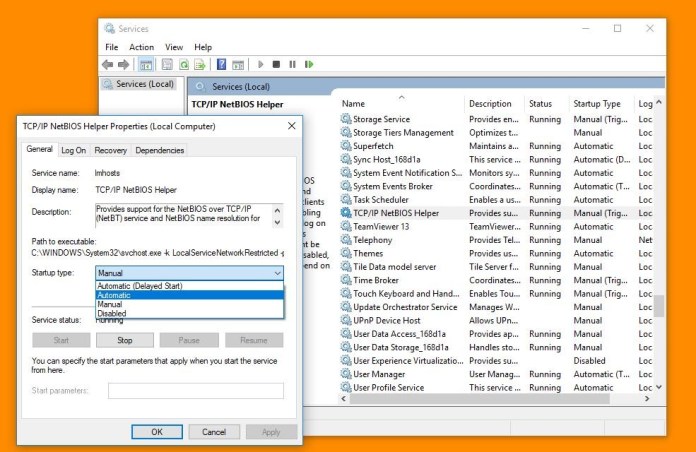Click gear icon beside Themes
696x452 pixels.
coord(346,253)
